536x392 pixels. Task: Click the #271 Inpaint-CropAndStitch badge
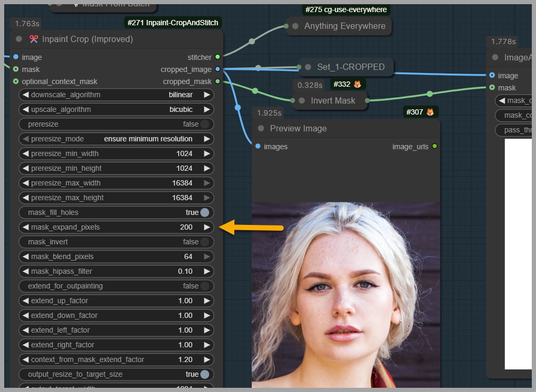[172, 22]
